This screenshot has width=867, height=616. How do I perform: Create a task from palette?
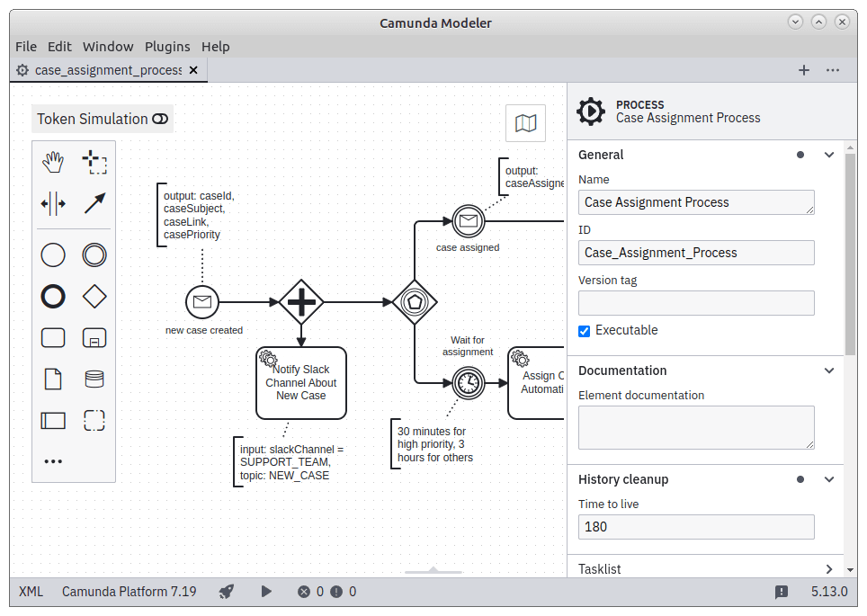tap(53, 338)
